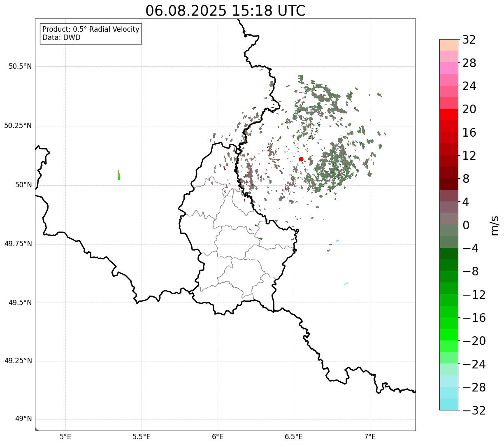The image size is (504, 445).
Task: Click the −4 colorbar tick label
Action: click(470, 248)
